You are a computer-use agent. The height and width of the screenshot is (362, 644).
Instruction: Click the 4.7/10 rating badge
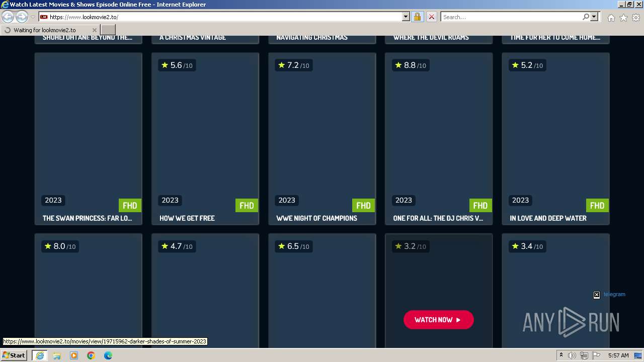177,246
